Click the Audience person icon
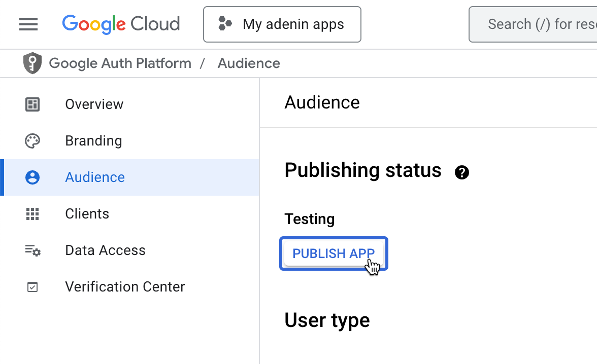Viewport: 597px width, 364px height. click(x=32, y=177)
